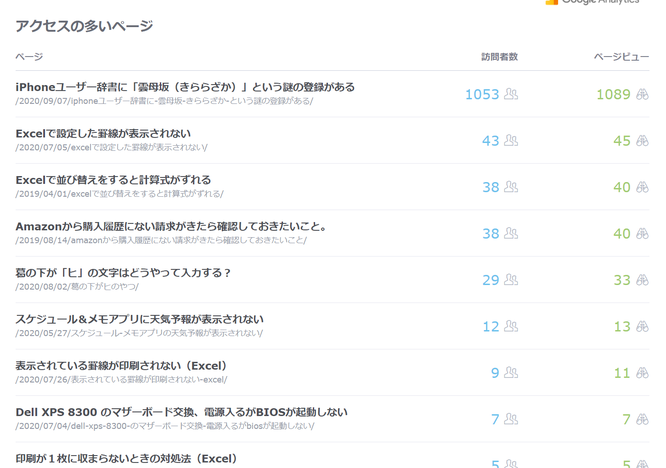
Task: Click binoculars icon beside 11
Action: pos(642,373)
